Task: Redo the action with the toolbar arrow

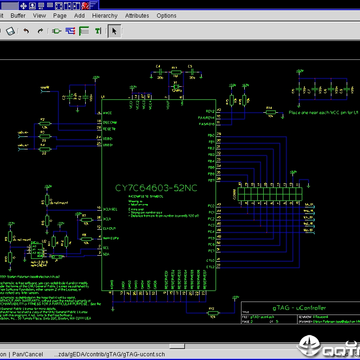Action: click(40, 31)
